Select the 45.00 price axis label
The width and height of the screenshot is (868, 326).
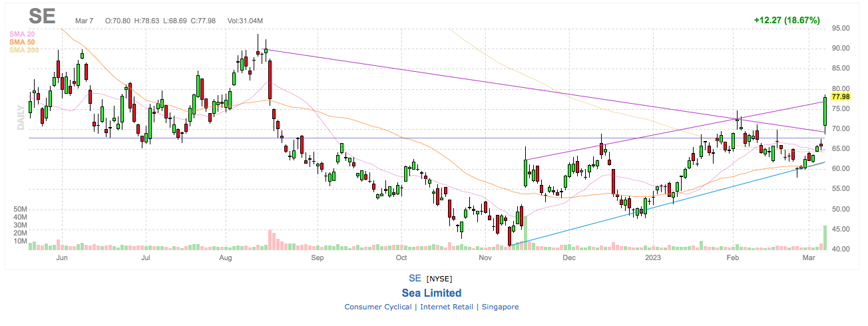click(842, 230)
